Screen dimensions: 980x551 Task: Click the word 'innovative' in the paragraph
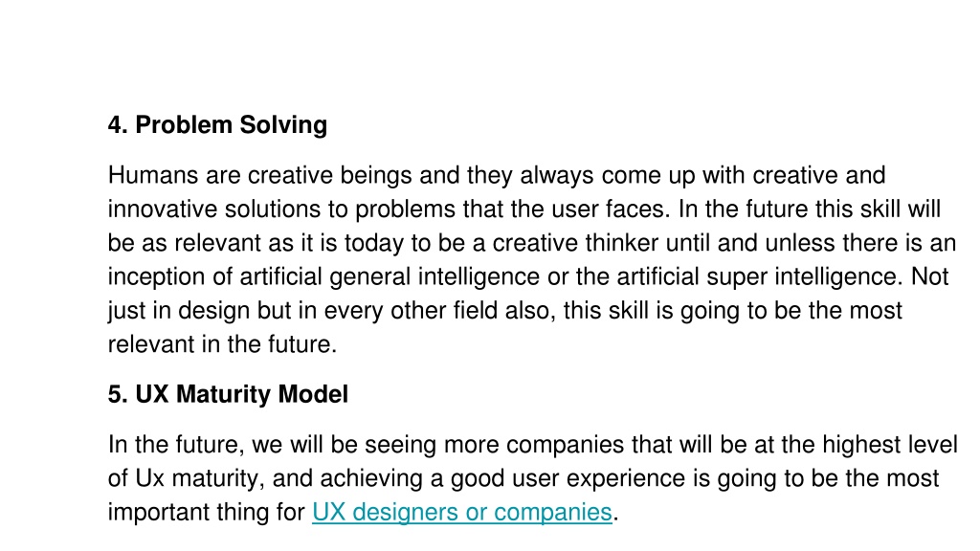[163, 209]
